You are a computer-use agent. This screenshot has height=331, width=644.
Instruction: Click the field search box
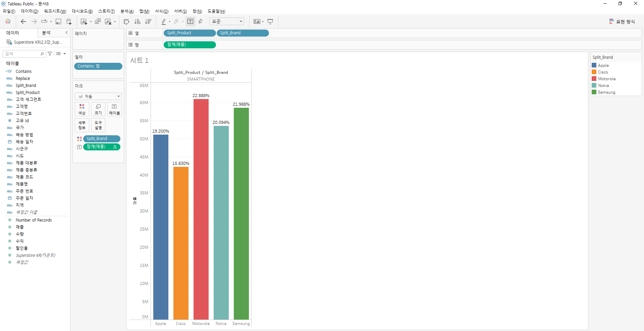(x=24, y=54)
